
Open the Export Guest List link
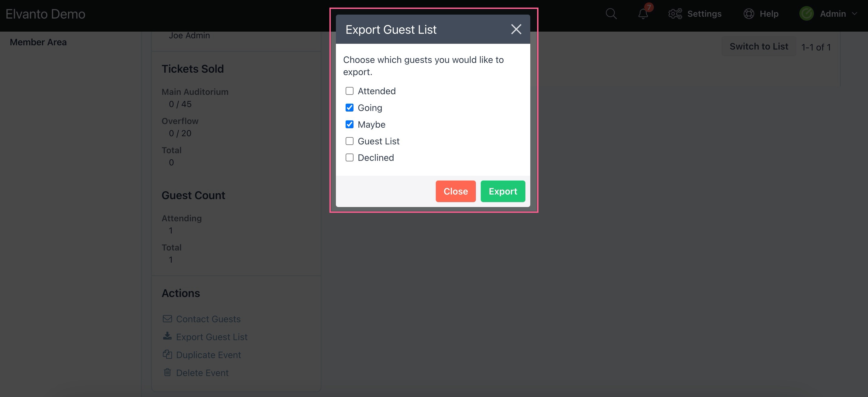tap(212, 337)
